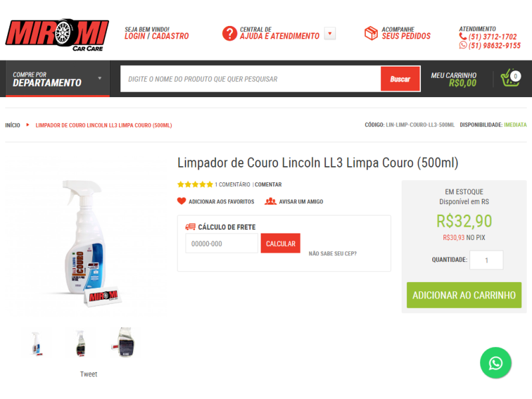532x399 pixels.
Task: Click the Miromi Car Care logo
Action: tap(57, 35)
